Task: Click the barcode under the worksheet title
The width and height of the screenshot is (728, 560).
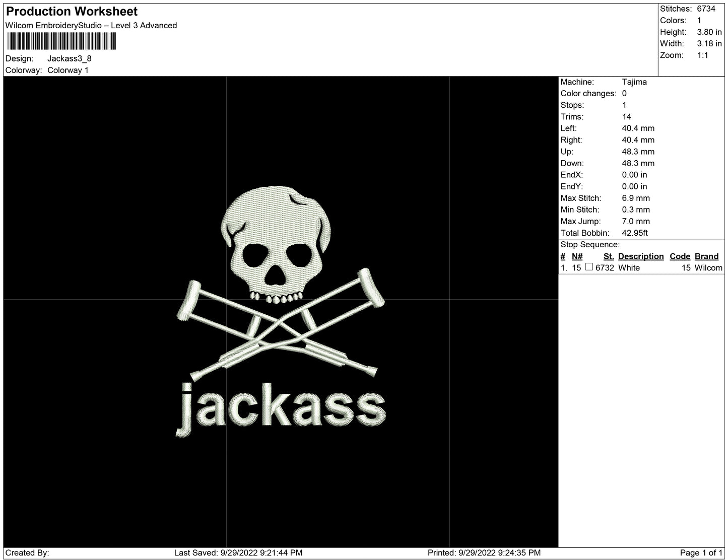Action: pos(61,41)
